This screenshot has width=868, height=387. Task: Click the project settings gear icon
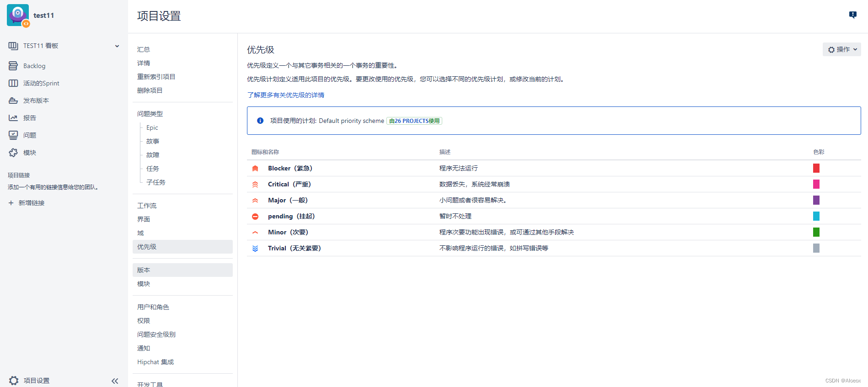click(x=14, y=381)
